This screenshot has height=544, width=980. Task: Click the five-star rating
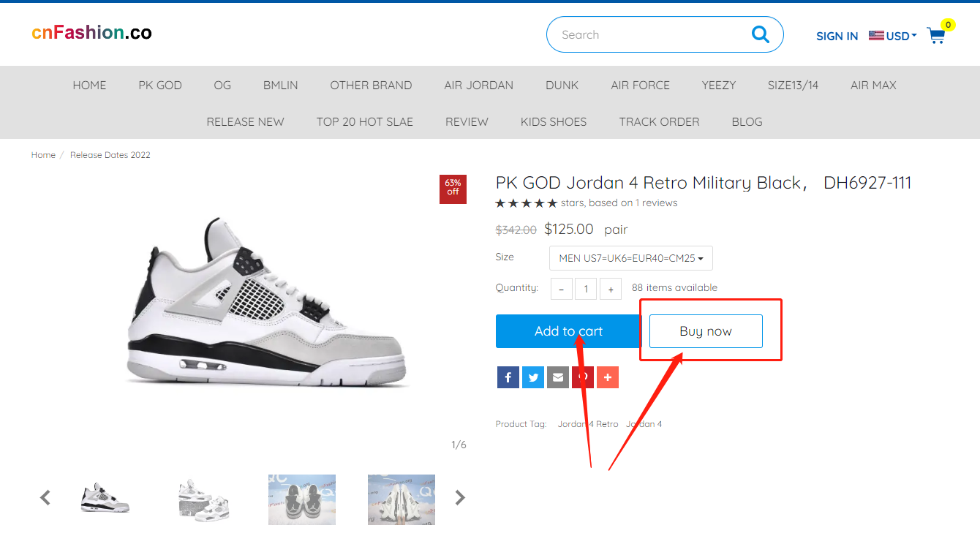(x=527, y=203)
